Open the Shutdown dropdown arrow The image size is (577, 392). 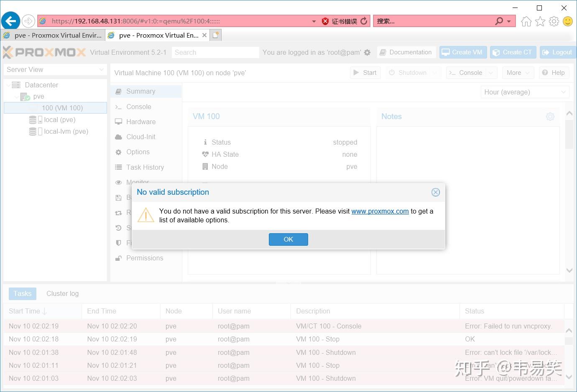click(435, 73)
